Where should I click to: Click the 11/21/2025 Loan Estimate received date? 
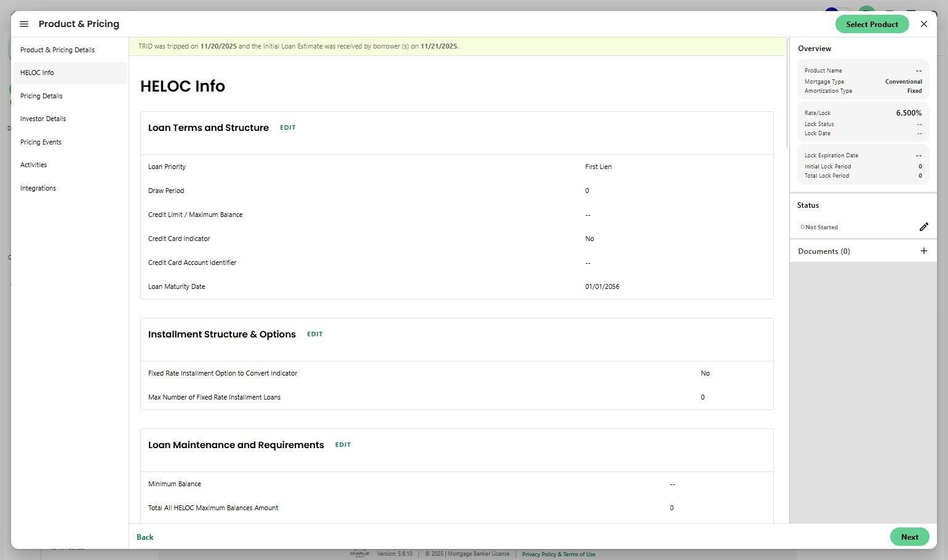tap(439, 46)
